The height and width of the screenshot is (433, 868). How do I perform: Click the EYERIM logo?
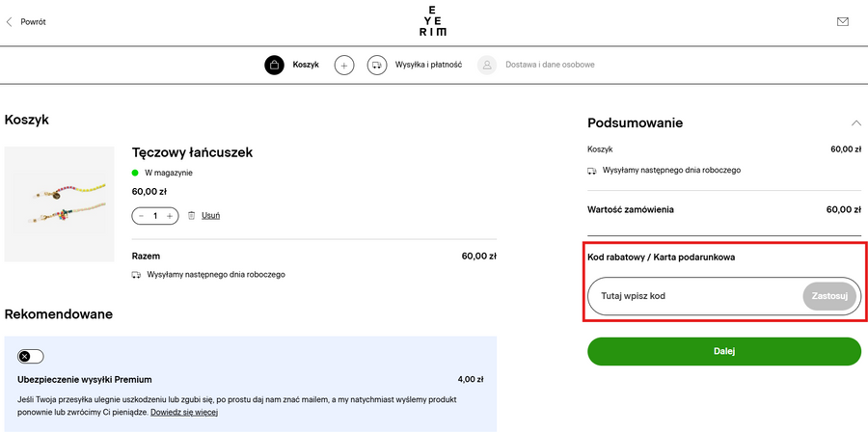(433, 21)
